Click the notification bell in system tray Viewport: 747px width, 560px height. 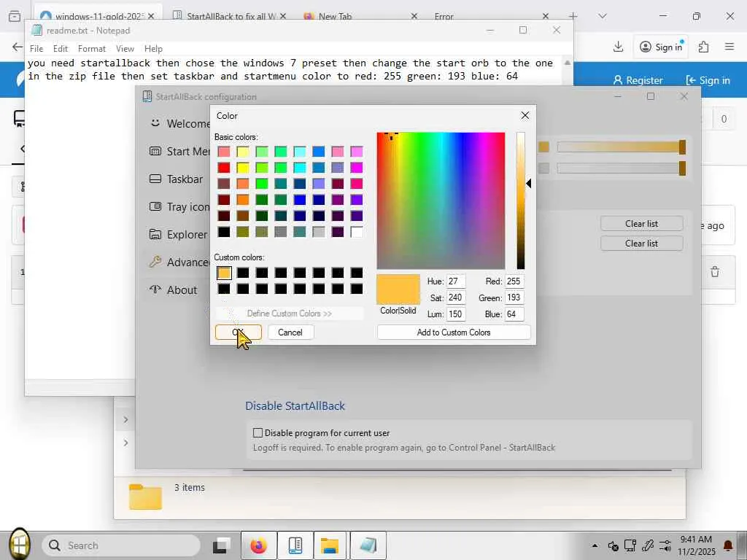pos(727,545)
